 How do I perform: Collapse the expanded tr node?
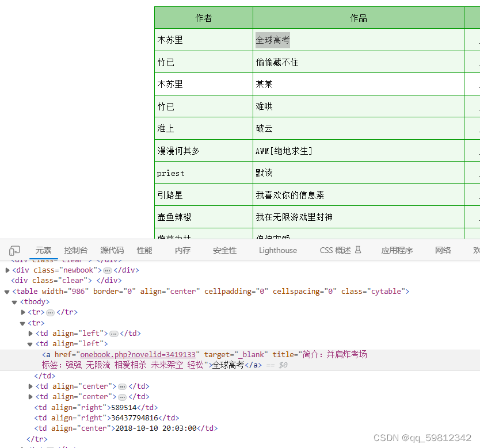tap(22, 323)
